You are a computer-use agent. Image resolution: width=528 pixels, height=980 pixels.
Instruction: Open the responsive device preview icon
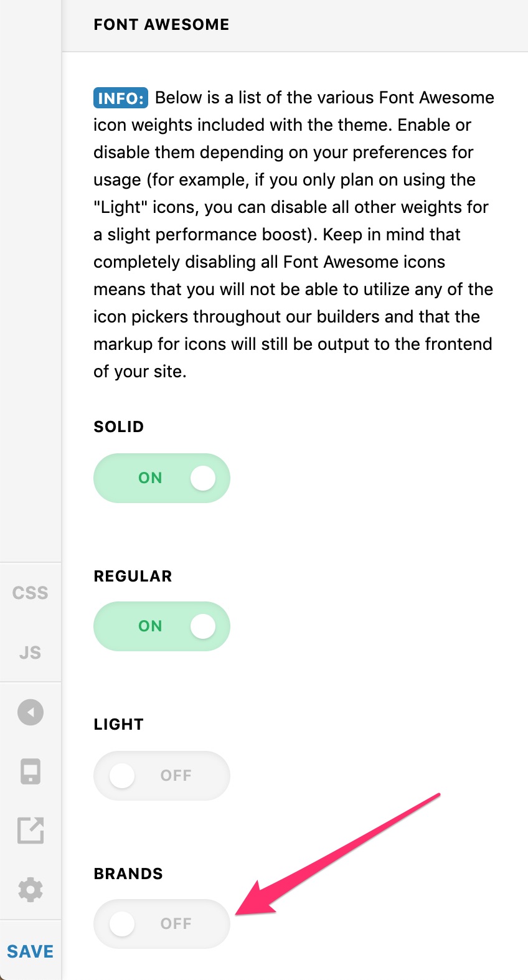click(31, 771)
